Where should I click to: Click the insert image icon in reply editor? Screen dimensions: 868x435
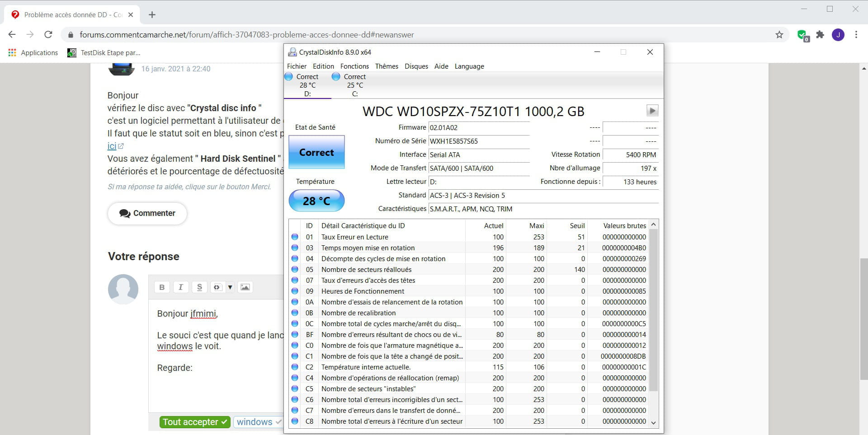tap(245, 287)
